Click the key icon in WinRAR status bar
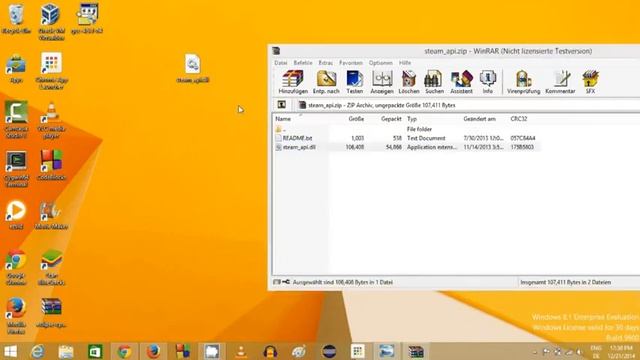 click(286, 282)
